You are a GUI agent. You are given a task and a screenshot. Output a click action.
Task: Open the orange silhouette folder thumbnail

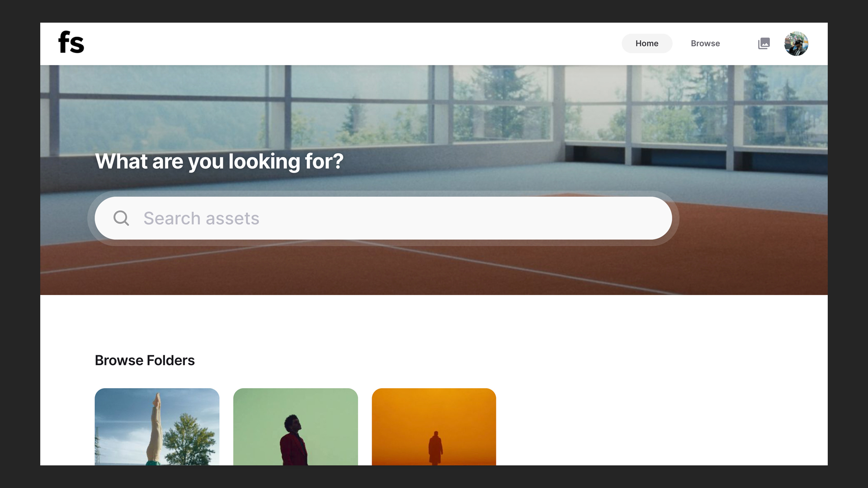coord(434,427)
